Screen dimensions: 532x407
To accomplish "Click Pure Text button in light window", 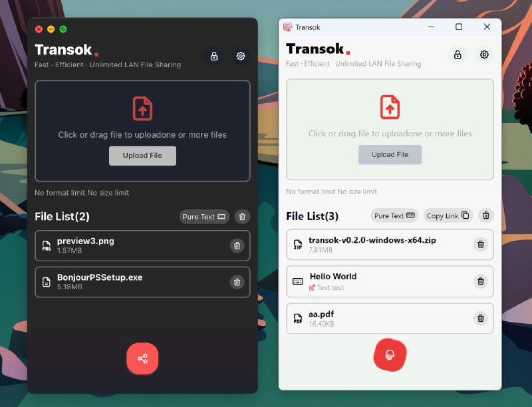I will pos(394,215).
